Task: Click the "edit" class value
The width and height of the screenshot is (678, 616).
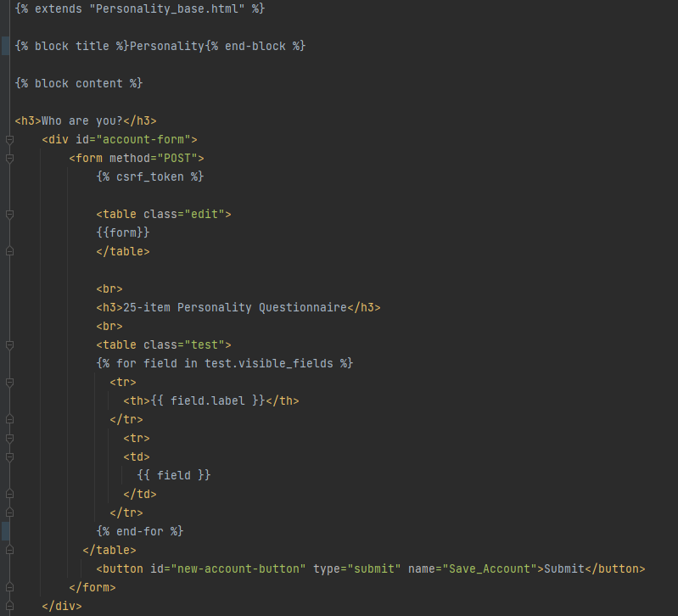Action: [205, 215]
